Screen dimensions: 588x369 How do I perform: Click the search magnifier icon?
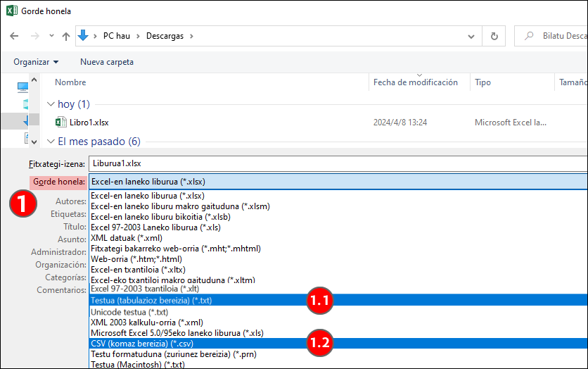(528, 36)
